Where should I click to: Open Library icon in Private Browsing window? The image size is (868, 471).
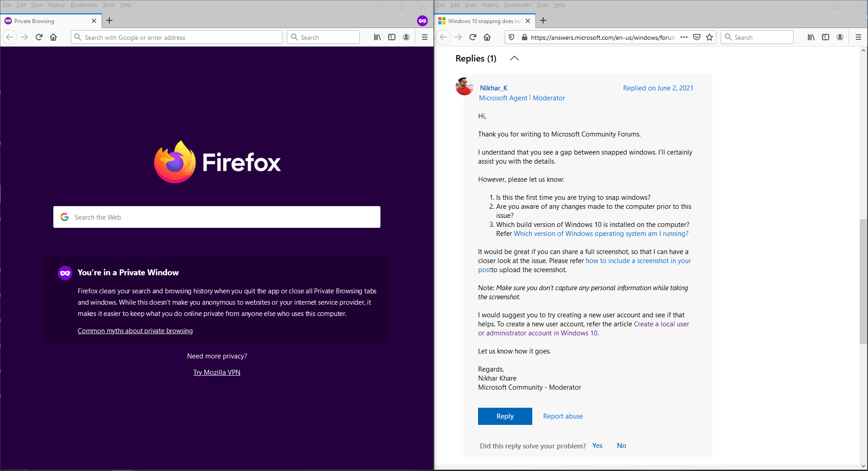377,38
